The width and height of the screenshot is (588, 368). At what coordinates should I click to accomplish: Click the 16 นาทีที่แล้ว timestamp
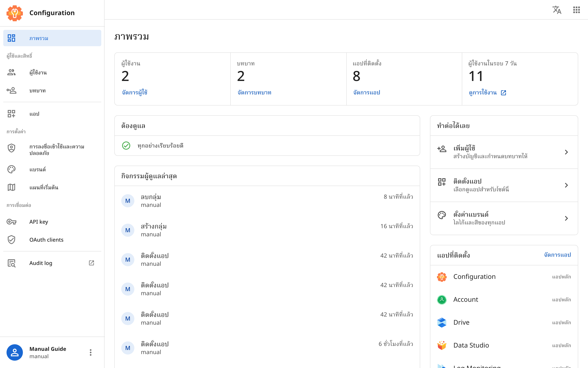(396, 226)
